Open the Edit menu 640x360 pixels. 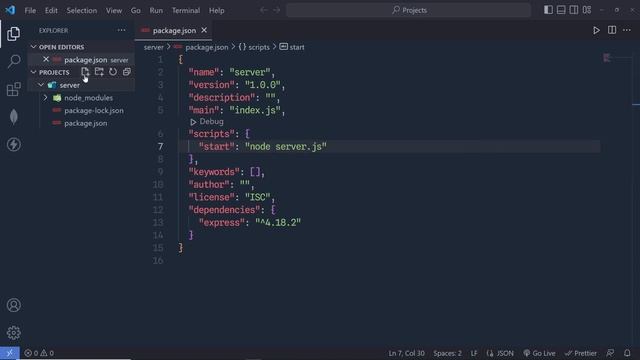(51, 11)
